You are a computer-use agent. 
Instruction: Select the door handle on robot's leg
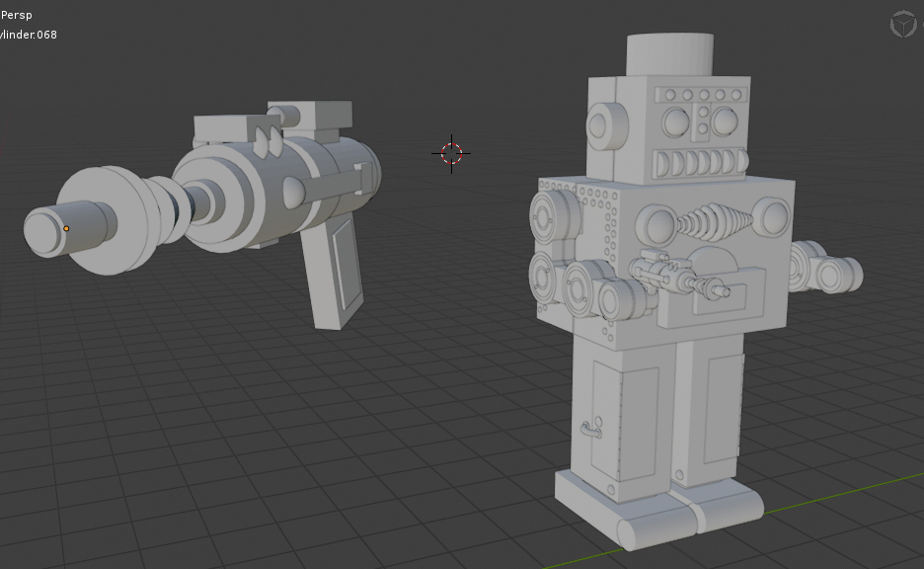click(x=591, y=431)
